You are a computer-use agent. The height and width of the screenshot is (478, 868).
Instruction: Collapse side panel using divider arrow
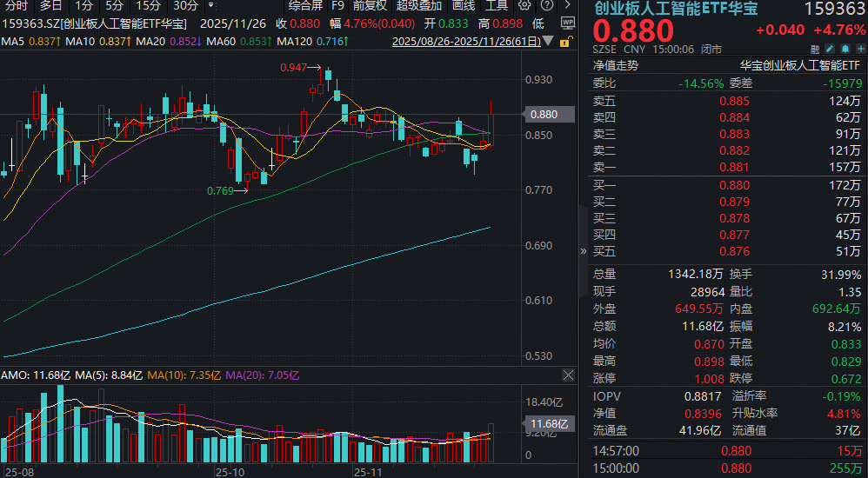pyautogui.click(x=583, y=250)
